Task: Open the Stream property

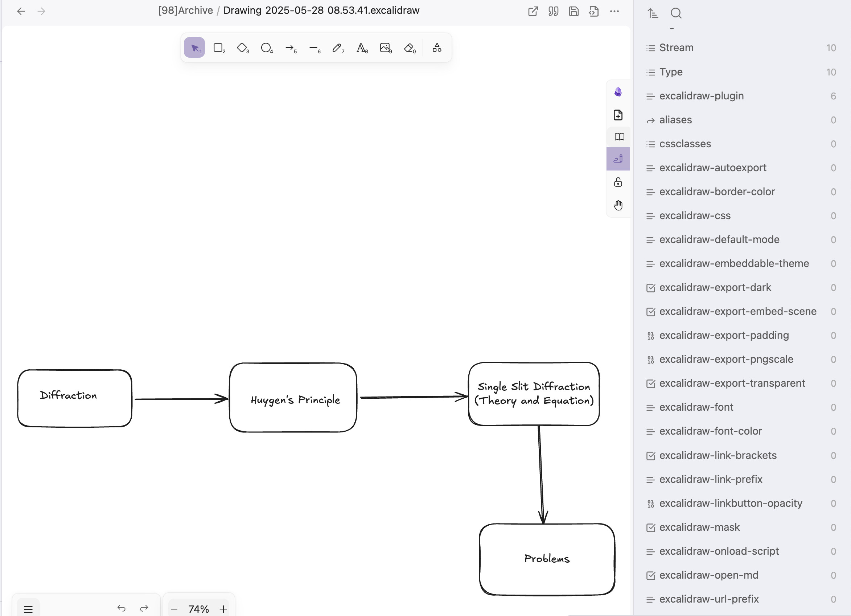Action: (741, 48)
